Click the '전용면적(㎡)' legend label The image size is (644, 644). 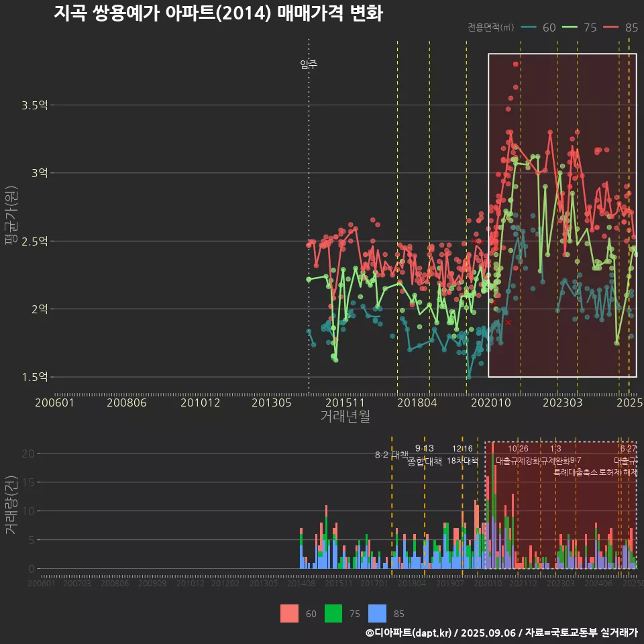491,28
